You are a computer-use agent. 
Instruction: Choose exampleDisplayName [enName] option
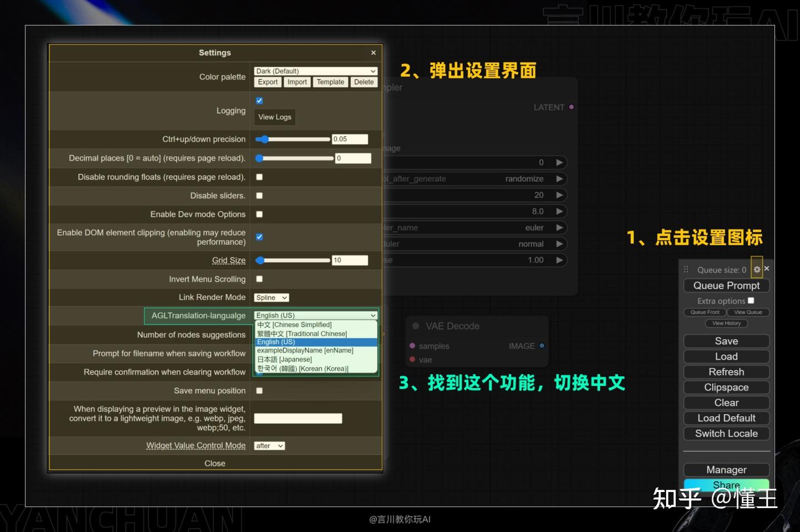pos(316,351)
